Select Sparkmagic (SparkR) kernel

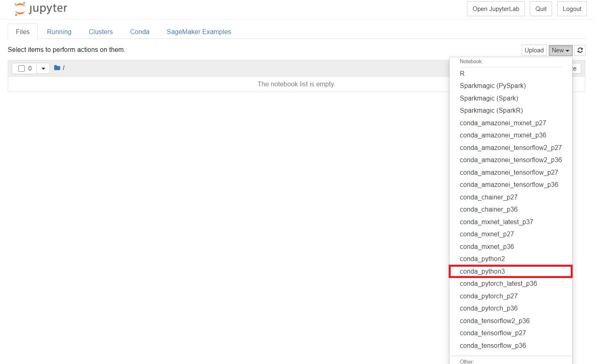pos(511,111)
